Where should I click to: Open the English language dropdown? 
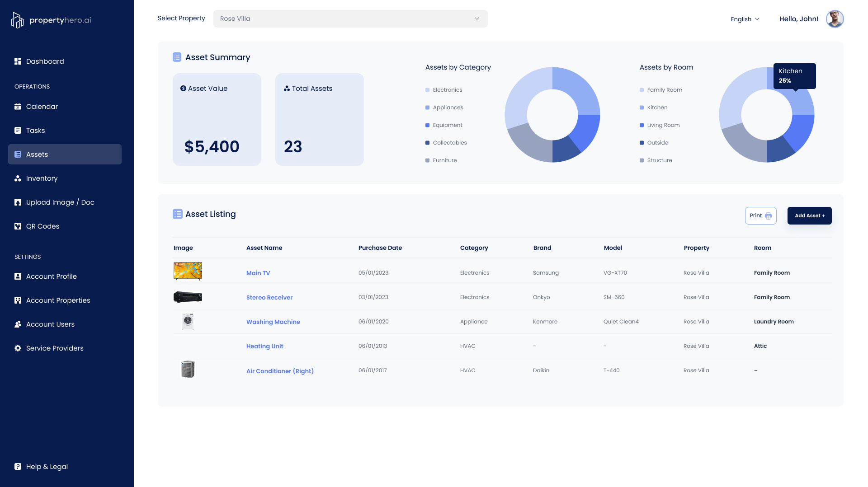tap(745, 19)
